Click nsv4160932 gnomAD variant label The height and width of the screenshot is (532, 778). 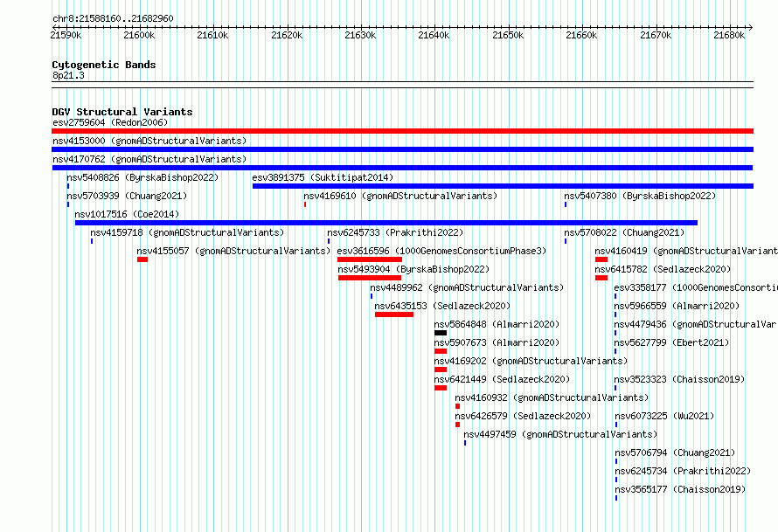552,397
